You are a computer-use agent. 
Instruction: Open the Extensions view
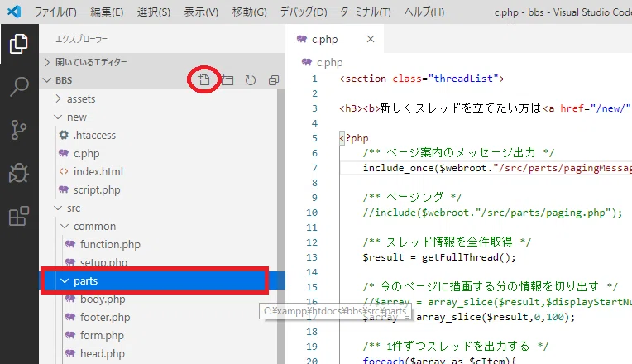18,216
